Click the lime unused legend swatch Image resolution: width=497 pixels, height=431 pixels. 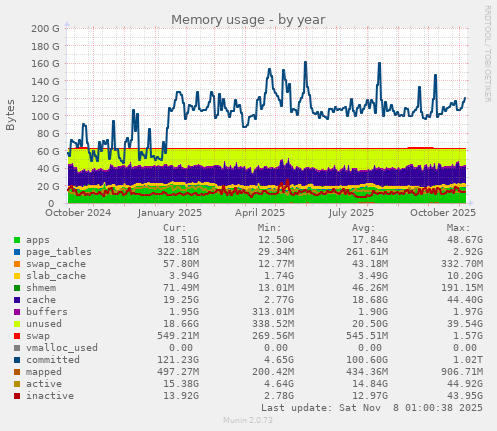click(x=17, y=324)
